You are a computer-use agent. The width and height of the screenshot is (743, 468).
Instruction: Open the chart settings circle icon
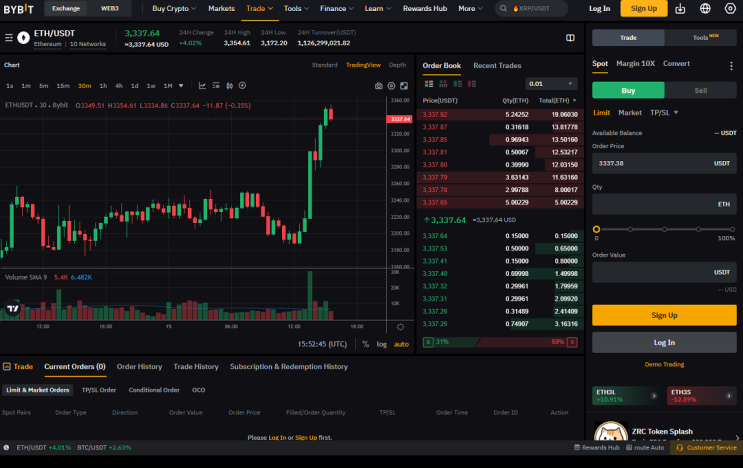pos(391,86)
